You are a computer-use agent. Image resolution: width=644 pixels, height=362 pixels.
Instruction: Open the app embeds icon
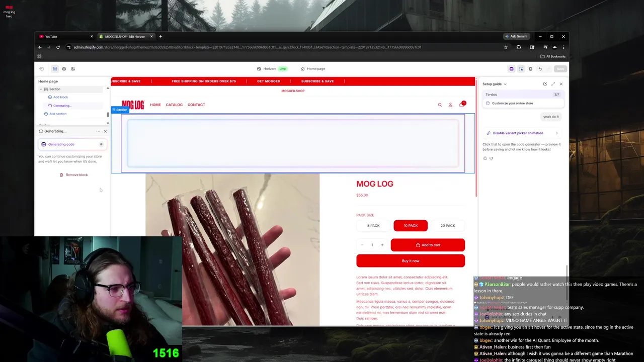pyautogui.click(x=73, y=69)
